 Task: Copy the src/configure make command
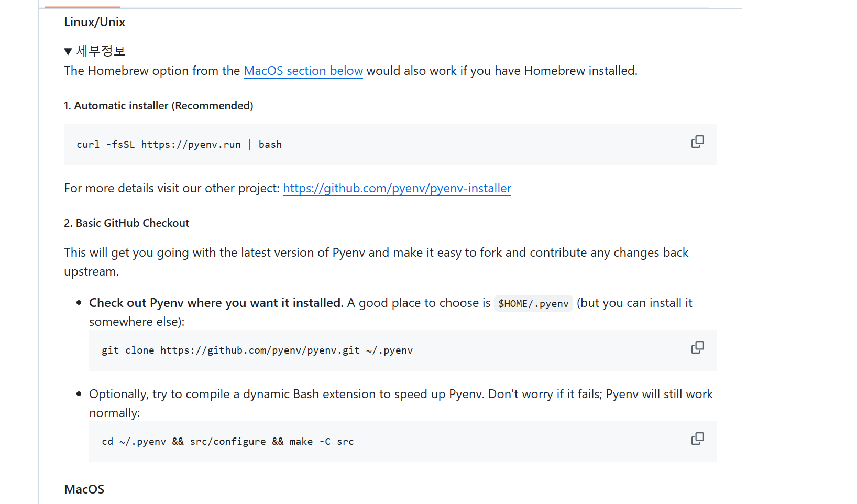697,439
